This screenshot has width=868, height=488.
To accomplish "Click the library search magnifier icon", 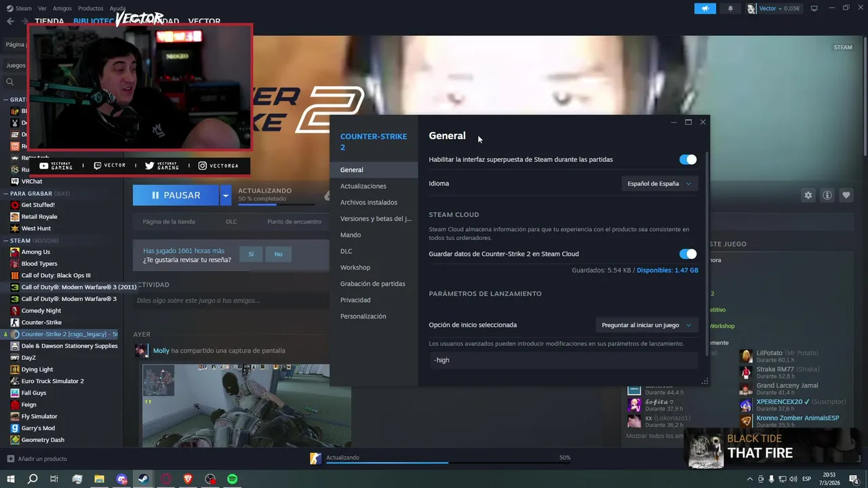I will point(9,82).
